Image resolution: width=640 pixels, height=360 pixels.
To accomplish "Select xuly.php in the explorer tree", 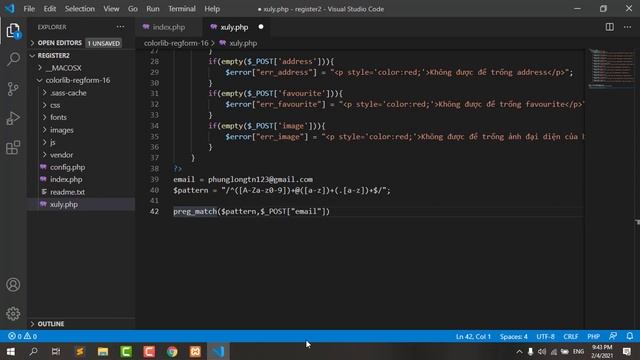I will click(x=64, y=204).
